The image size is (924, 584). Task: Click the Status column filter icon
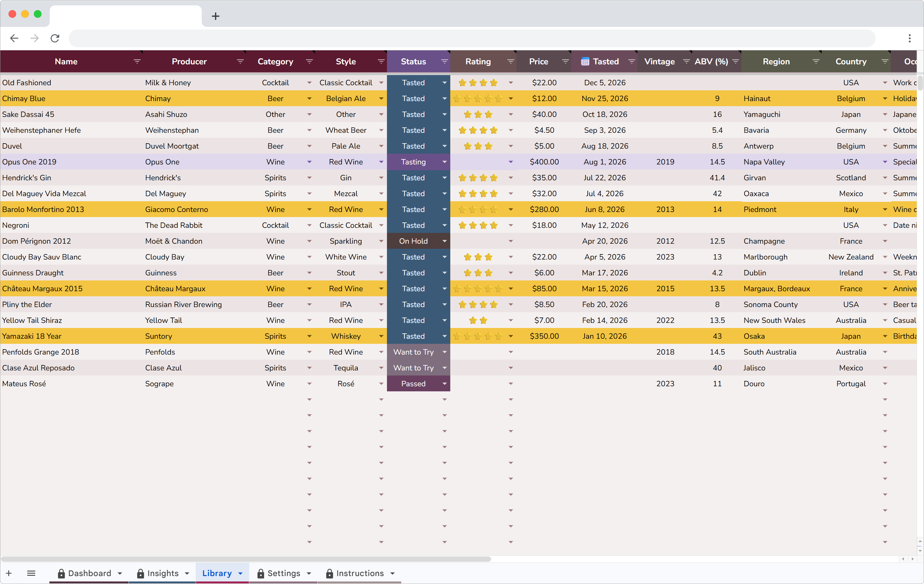coord(444,61)
